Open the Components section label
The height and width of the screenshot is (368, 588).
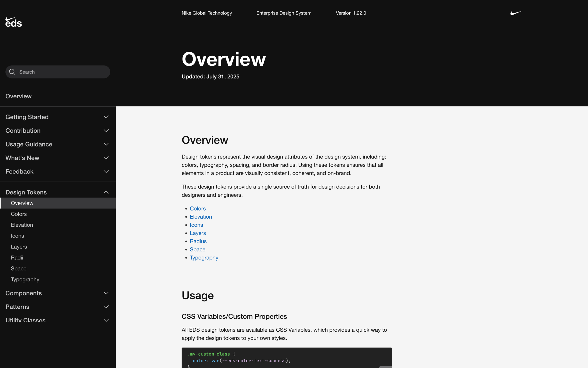point(24,293)
